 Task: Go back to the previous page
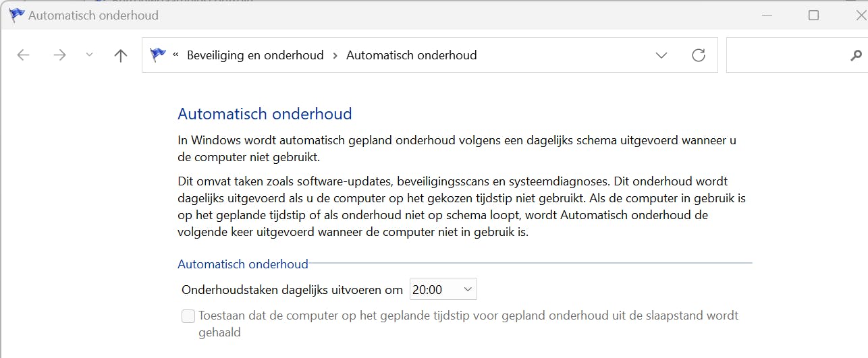click(24, 55)
